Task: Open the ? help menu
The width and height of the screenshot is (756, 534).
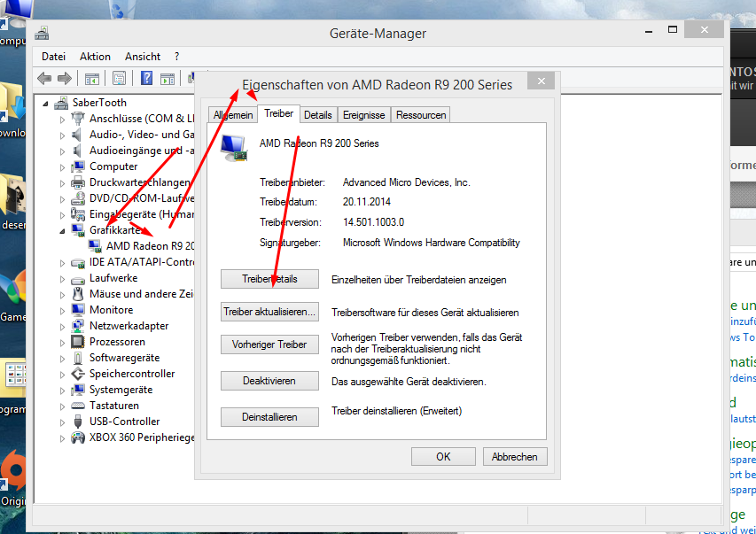Action: pos(177,57)
